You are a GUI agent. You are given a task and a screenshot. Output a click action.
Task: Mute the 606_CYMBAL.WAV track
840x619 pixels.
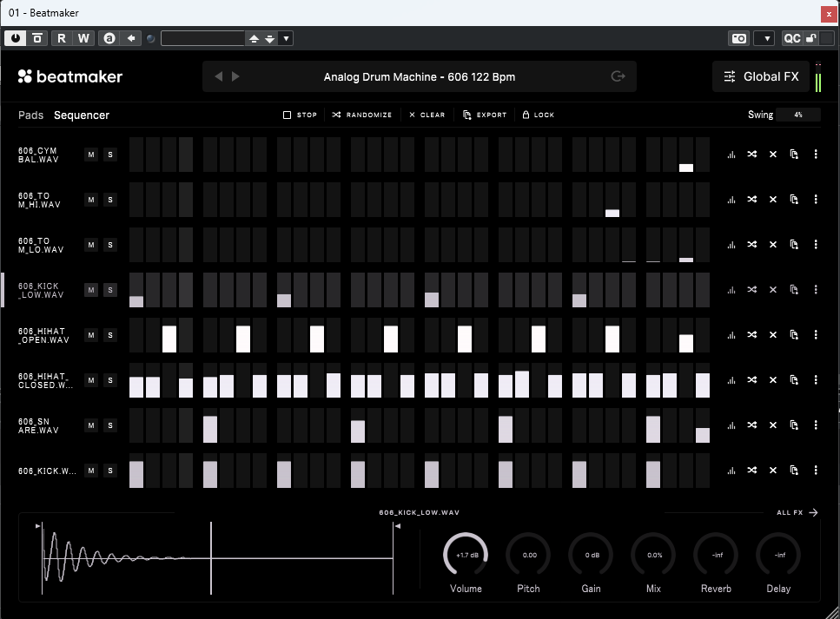pyautogui.click(x=91, y=155)
